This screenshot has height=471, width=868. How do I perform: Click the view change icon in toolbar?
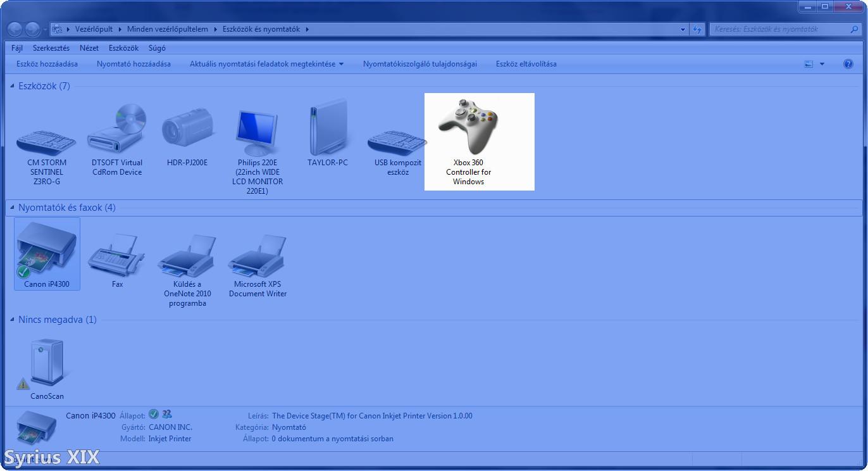(809, 64)
